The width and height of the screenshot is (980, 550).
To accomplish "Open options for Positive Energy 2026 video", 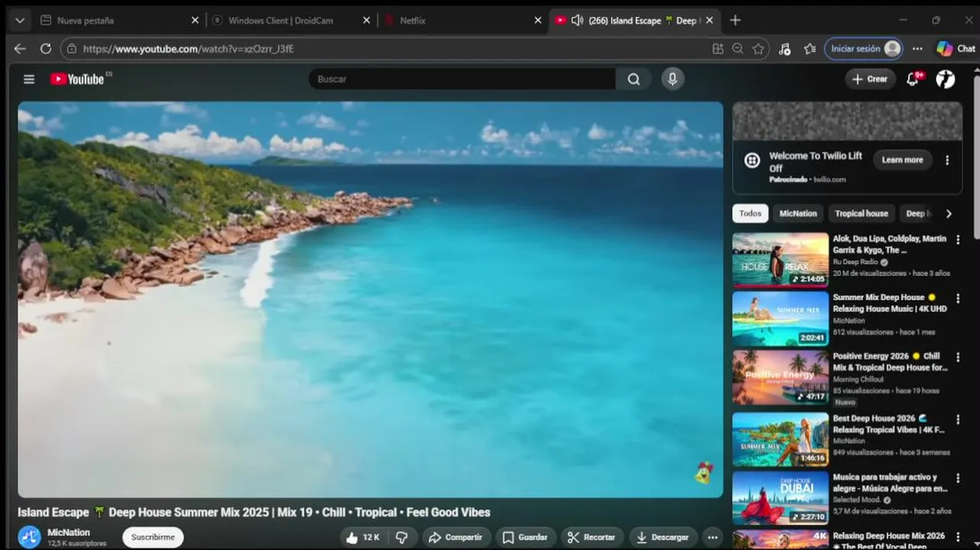I will (x=958, y=357).
